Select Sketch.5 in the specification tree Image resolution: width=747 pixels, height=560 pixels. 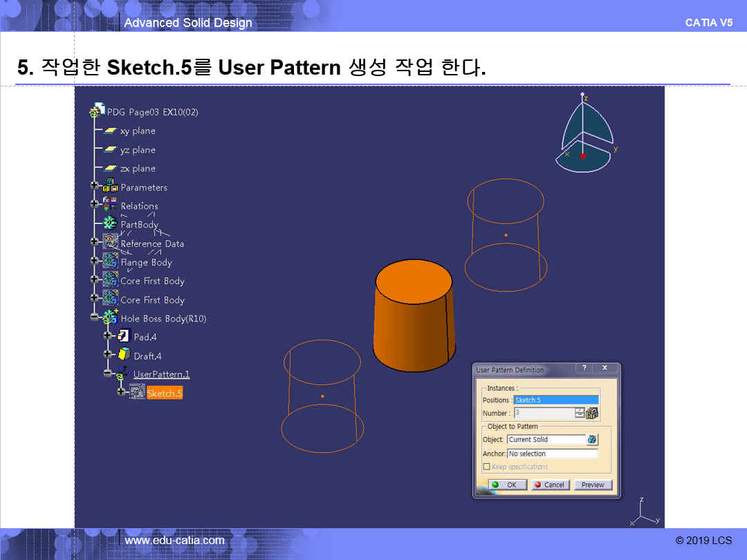pos(164,393)
